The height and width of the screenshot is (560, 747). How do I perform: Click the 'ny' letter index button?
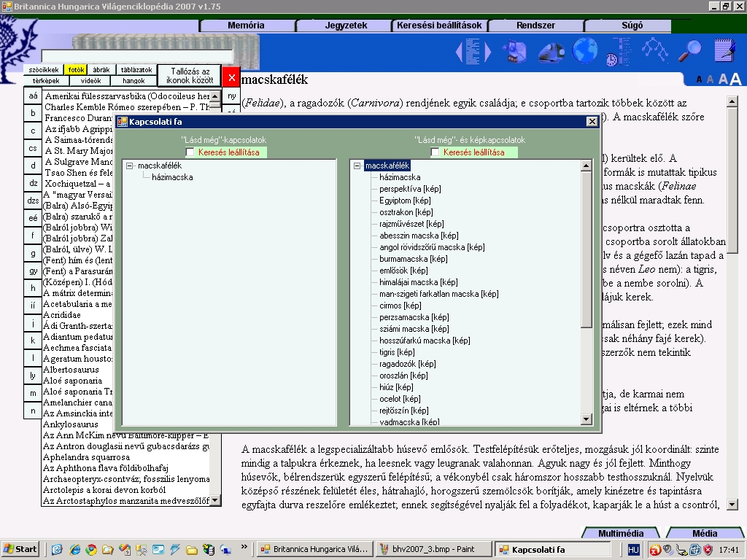pos(231,96)
